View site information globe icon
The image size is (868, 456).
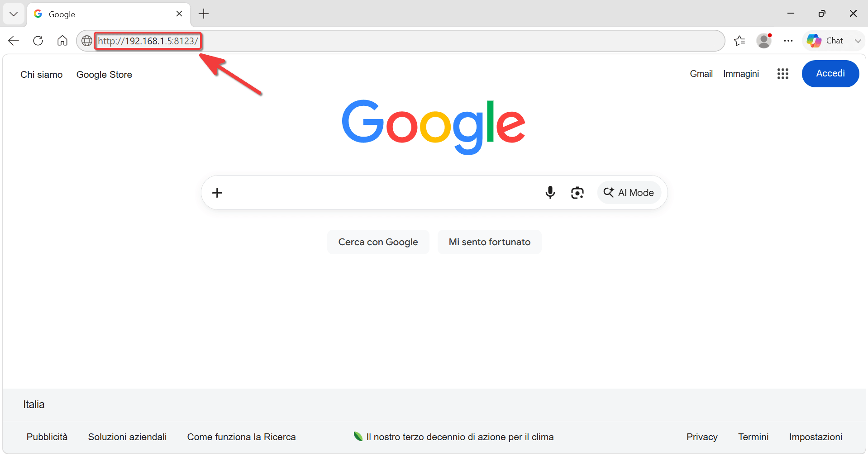[86, 41]
